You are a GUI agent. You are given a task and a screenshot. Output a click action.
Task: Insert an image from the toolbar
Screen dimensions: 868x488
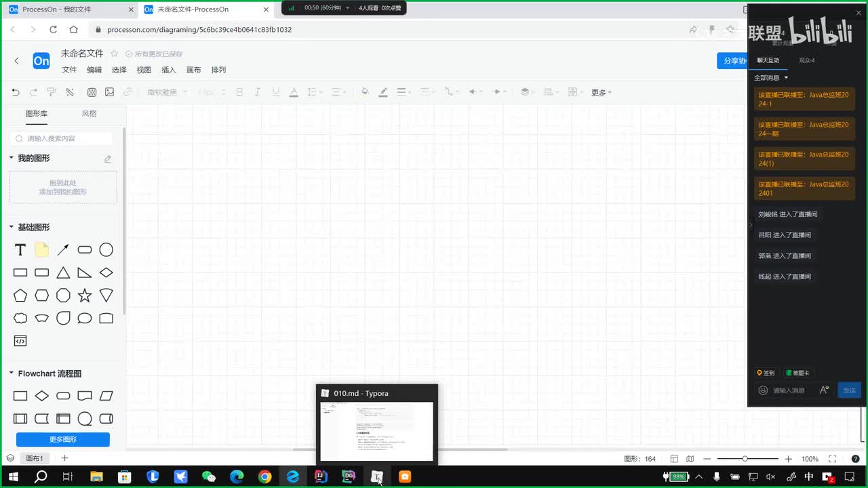[x=110, y=92]
